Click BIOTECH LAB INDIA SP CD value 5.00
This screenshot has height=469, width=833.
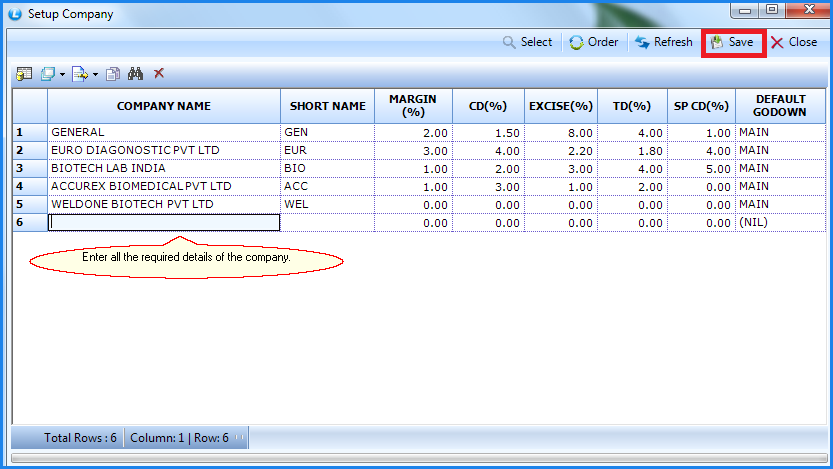701,169
